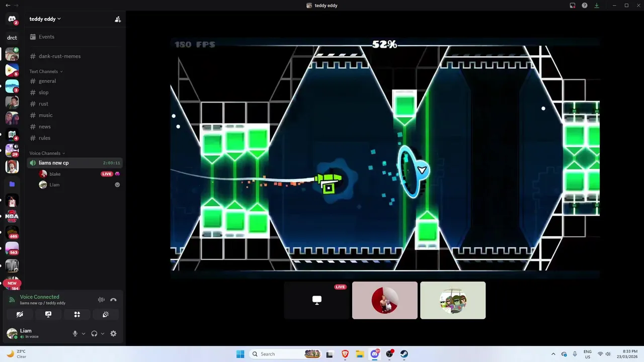Start an activity
Image resolution: width=644 pixels, height=362 pixels.
point(77,314)
